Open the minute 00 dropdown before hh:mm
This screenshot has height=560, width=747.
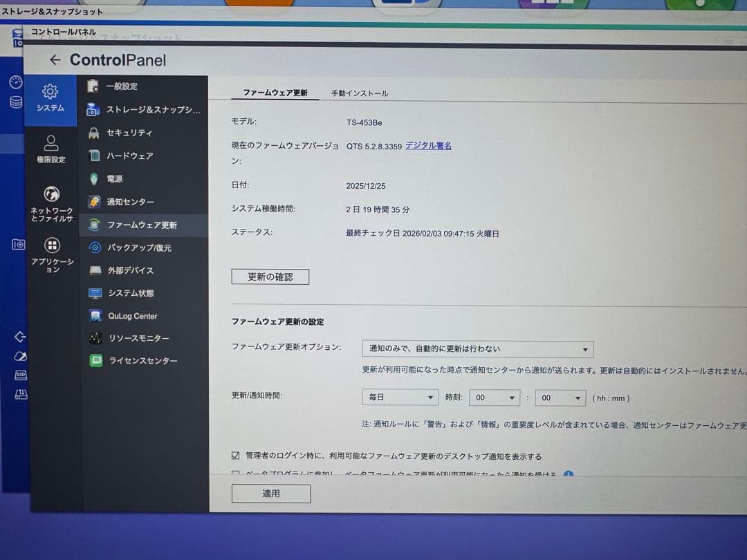coord(560,398)
